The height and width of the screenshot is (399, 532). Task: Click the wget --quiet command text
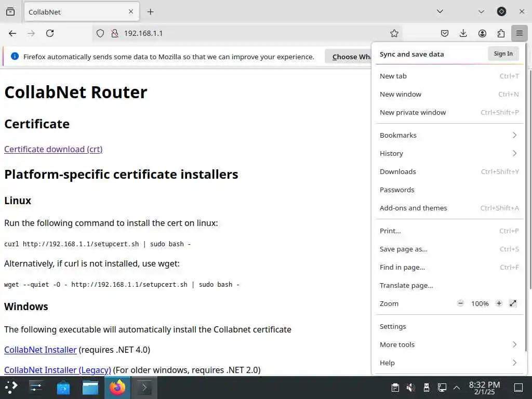(x=122, y=285)
